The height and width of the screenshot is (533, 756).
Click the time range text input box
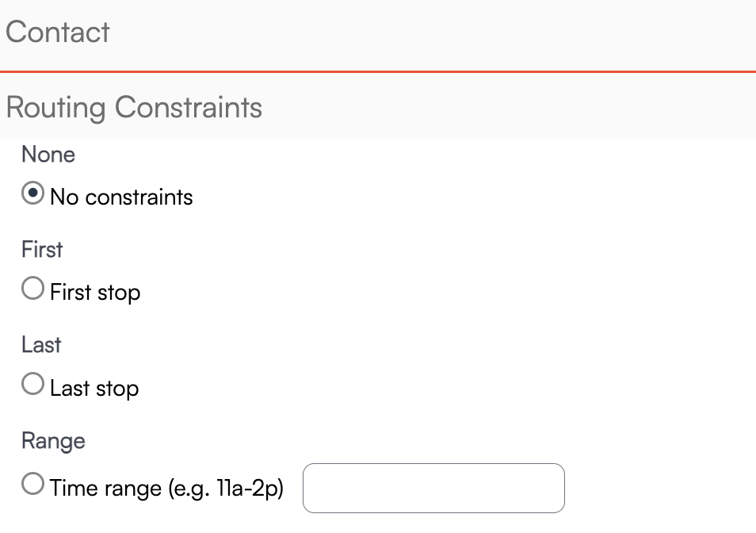433,488
